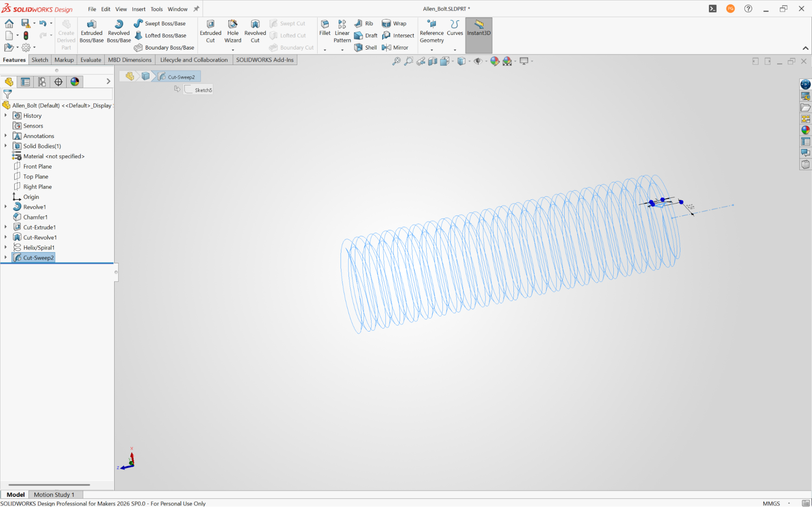Expand the Revolve1 feature node

coord(6,207)
